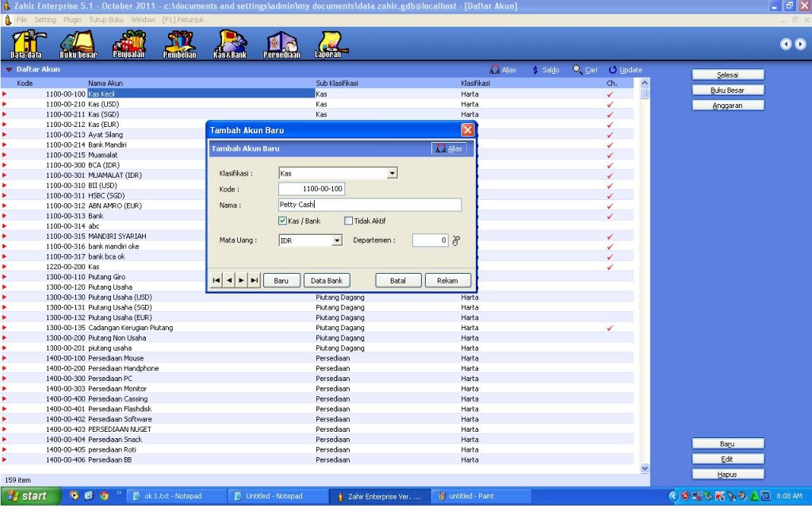Click the red row arrow for Persediaan Mouse
The image size is (812, 508).
pos(5,358)
